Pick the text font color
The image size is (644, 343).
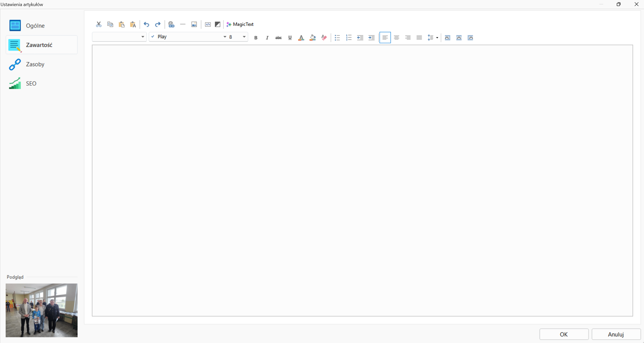pos(301,38)
